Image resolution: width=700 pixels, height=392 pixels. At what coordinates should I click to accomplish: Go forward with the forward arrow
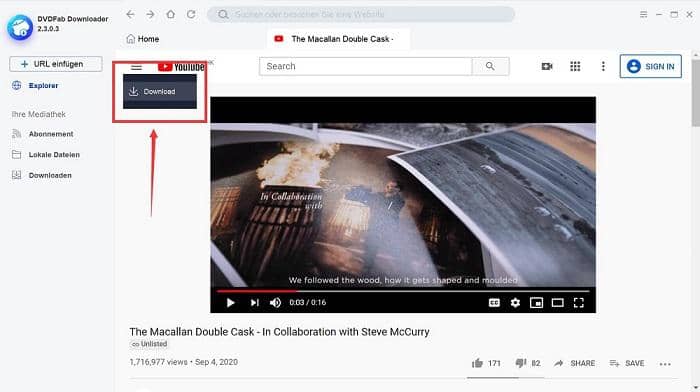coord(150,14)
